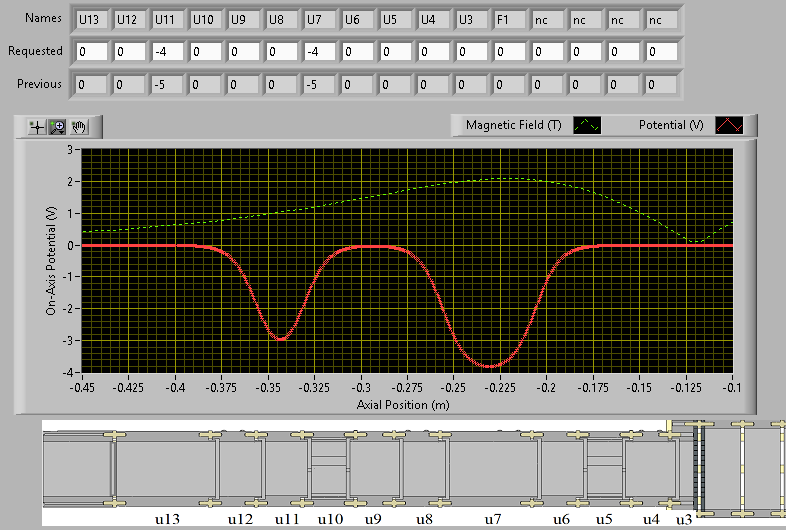Screen dimensions: 786x530
Task: Click the Requested field under U3
Action: coord(472,52)
